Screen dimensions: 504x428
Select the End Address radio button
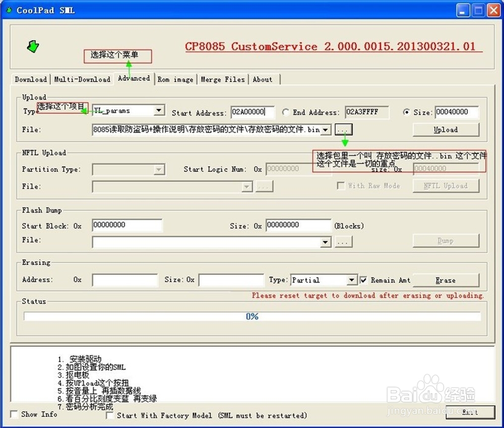[x=286, y=112]
